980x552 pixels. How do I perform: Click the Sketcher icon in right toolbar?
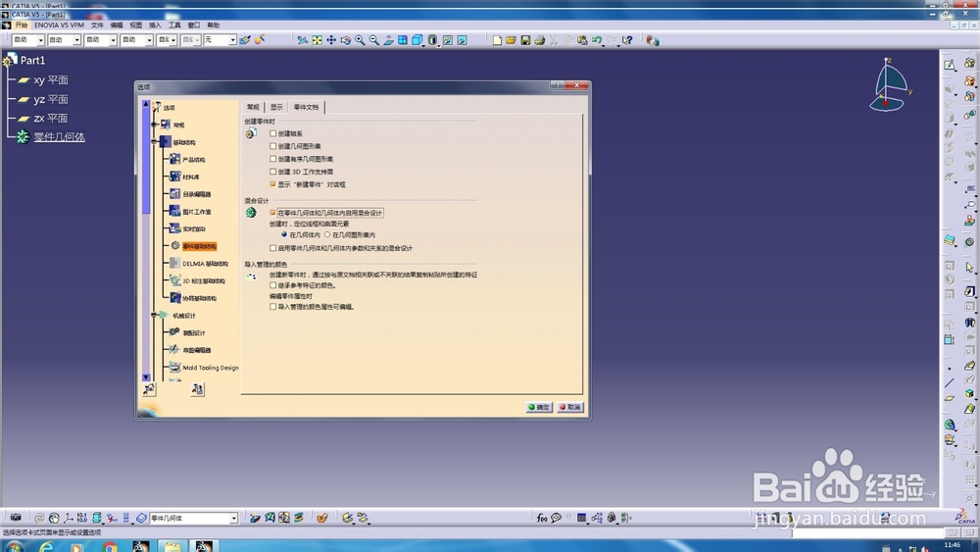[x=950, y=65]
